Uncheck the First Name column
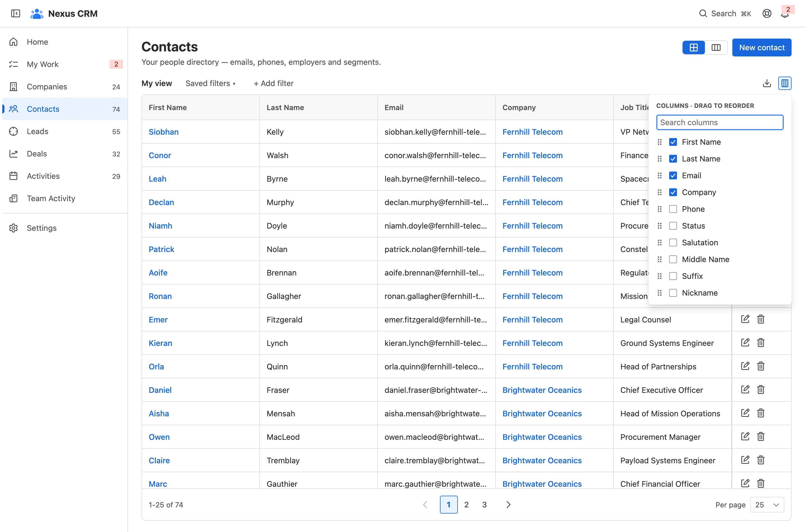This screenshot has width=805, height=532. (x=673, y=142)
